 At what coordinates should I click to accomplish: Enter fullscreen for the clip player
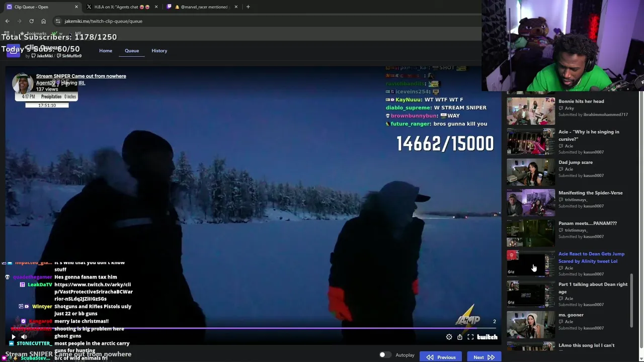tap(470, 337)
